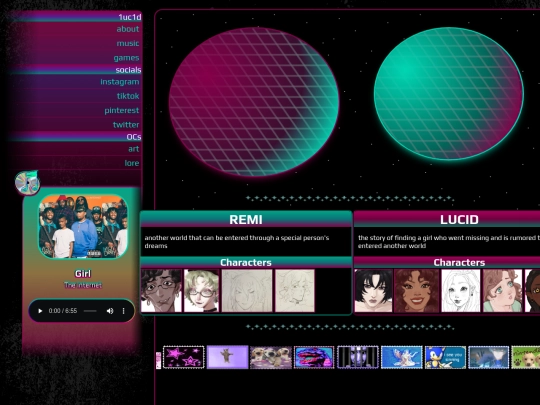Open REMI's dark-haired glasses character portrait
Image resolution: width=540 pixels, height=405 pixels.
pyautogui.click(x=161, y=291)
